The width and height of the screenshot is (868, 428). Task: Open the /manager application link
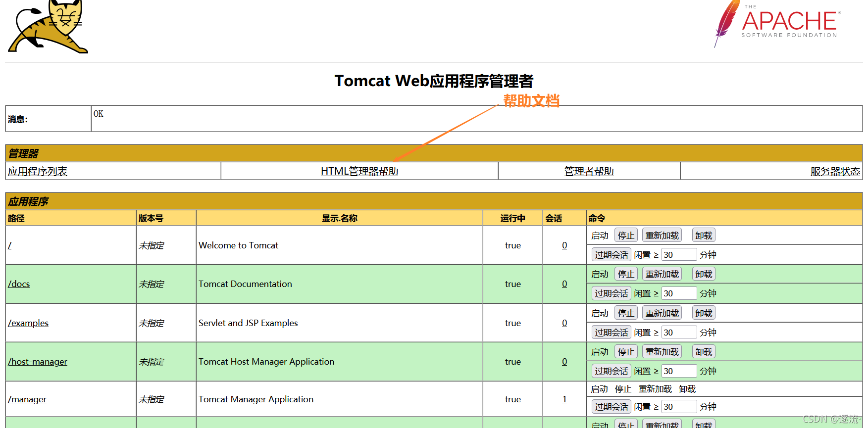click(27, 399)
